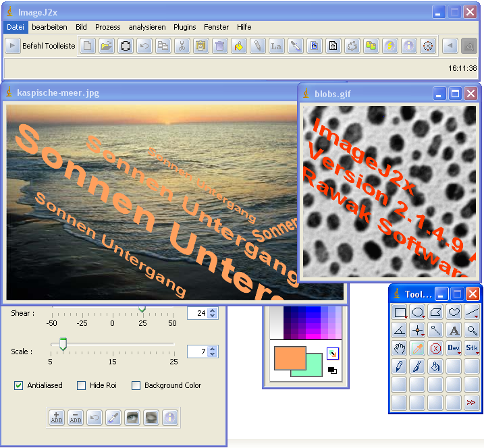
Task: Collapse toolbar with the left triangle arrow
Action: (x=450, y=47)
